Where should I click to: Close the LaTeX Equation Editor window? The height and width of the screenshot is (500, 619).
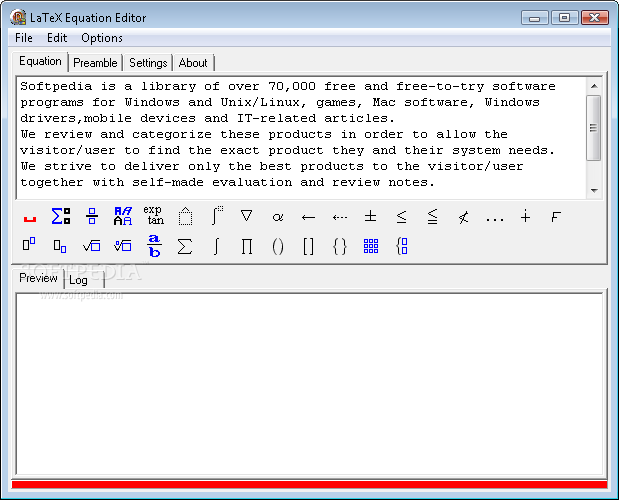tap(595, 18)
